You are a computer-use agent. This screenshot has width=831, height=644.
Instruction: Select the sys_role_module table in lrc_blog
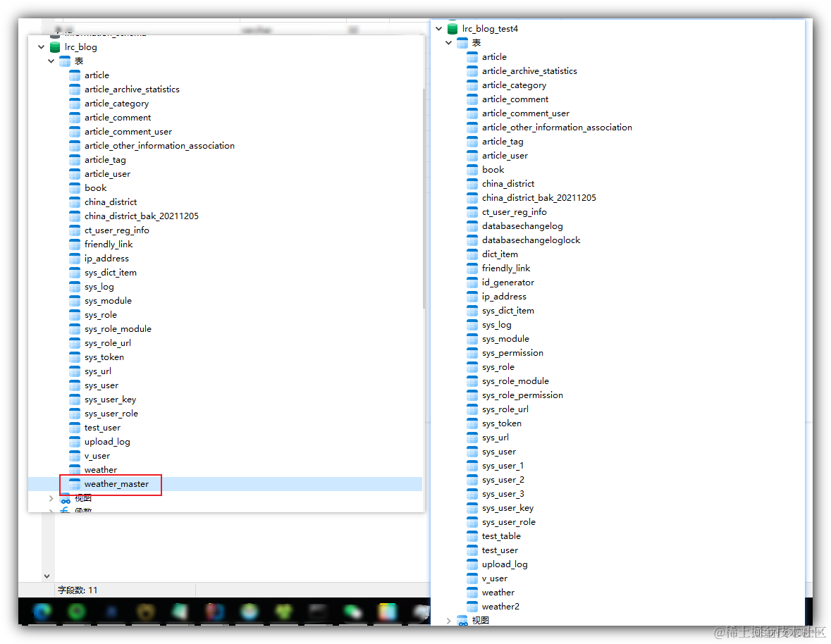click(118, 329)
